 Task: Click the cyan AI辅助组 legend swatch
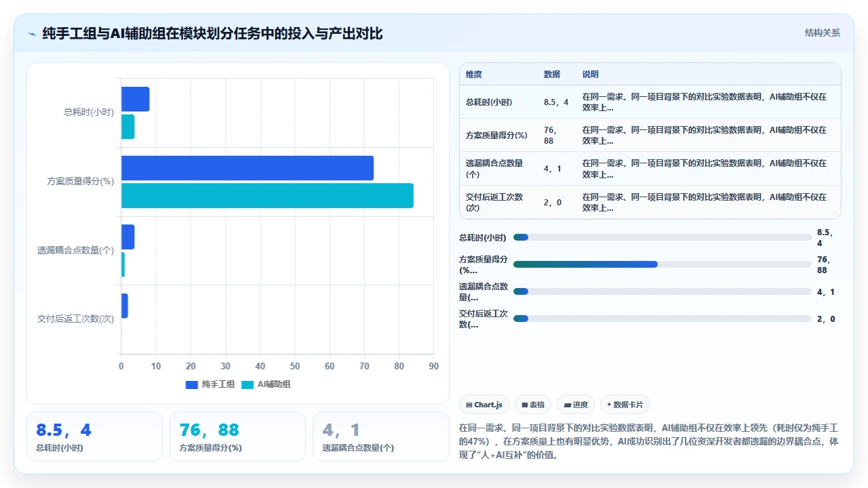point(248,385)
